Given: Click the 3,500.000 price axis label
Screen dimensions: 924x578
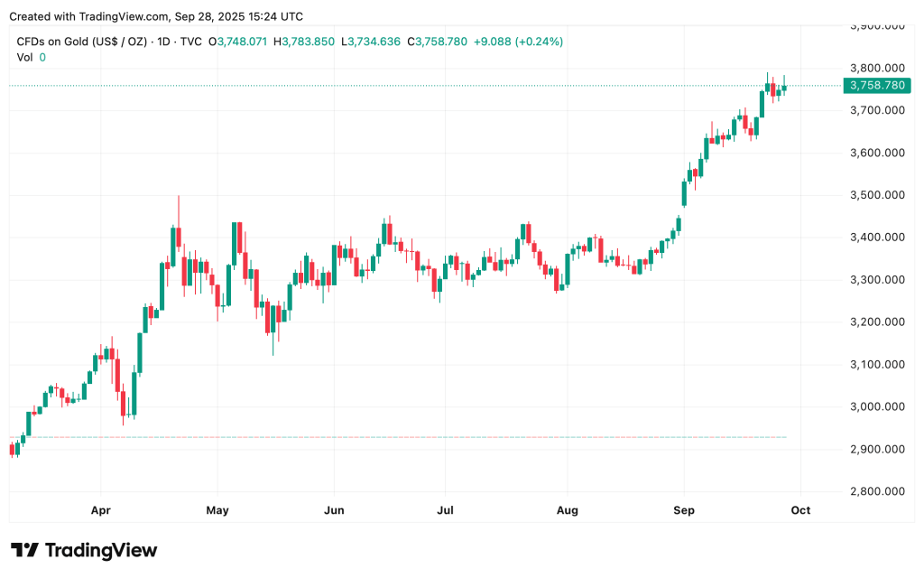Looking at the screenshot, I should pyautogui.click(x=875, y=195).
